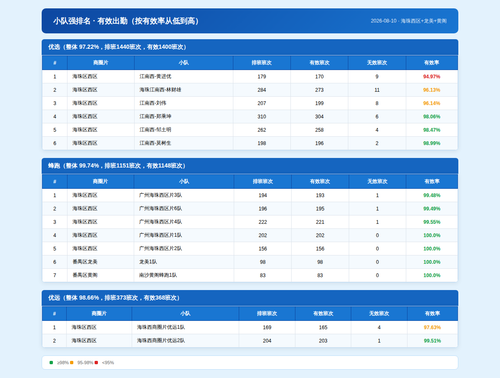
Task: Click the scheduled-shifts value 284
Action: click(x=262, y=90)
